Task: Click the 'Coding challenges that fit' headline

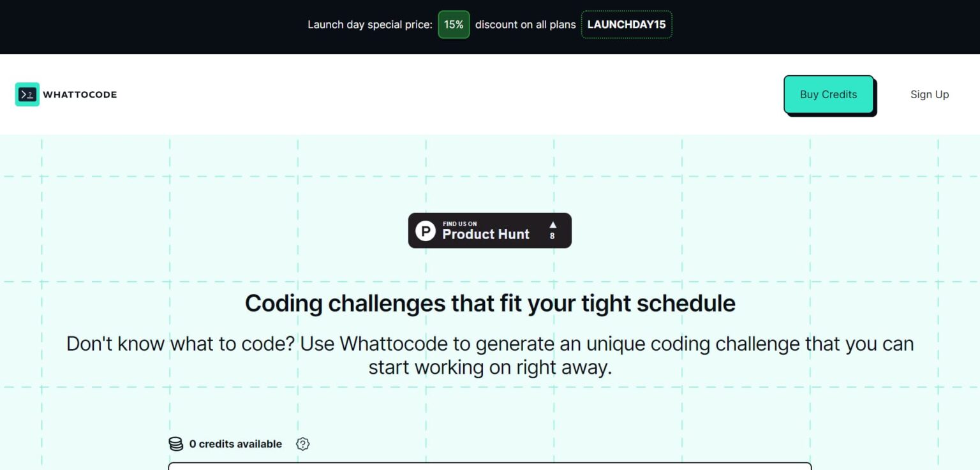Action: tap(489, 303)
